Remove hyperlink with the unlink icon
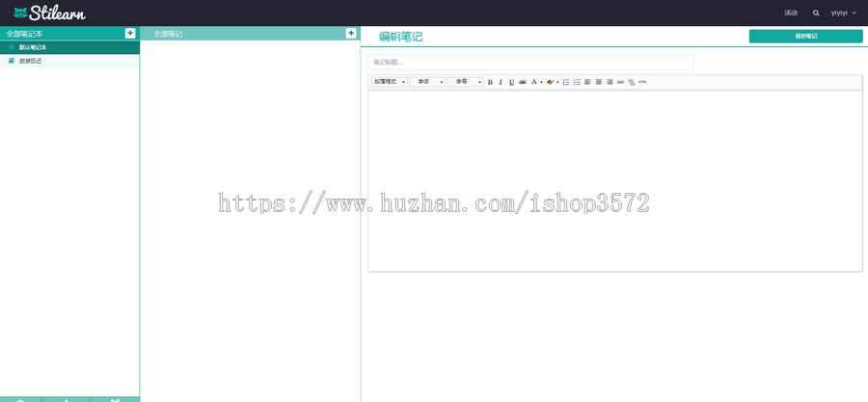Viewport: 868px width, 402px height. click(631, 82)
